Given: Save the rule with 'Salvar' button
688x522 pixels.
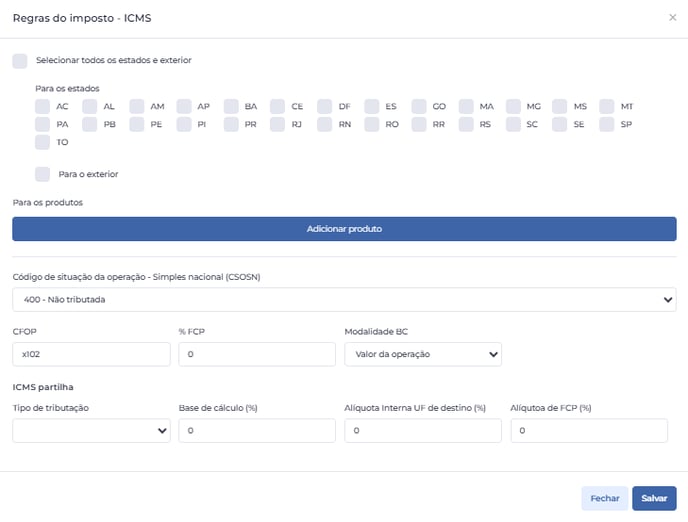Looking at the screenshot, I should [x=654, y=498].
